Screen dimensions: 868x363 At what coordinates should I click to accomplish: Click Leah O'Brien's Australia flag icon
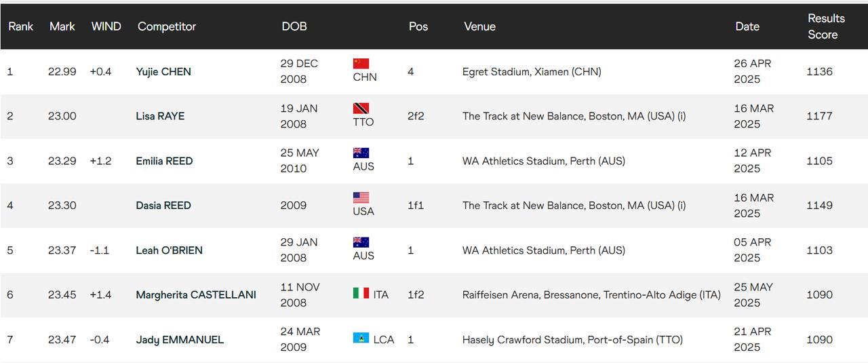tap(361, 242)
